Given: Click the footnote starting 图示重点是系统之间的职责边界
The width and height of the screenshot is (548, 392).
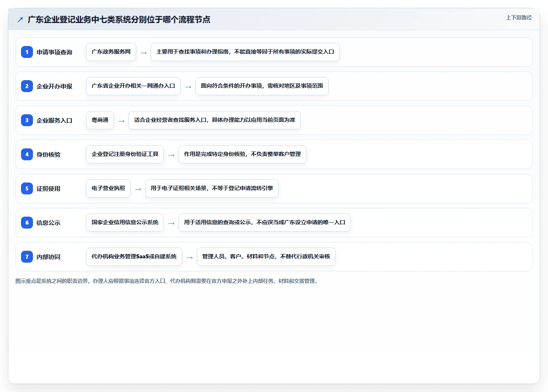Looking at the screenshot, I should coord(167,281).
